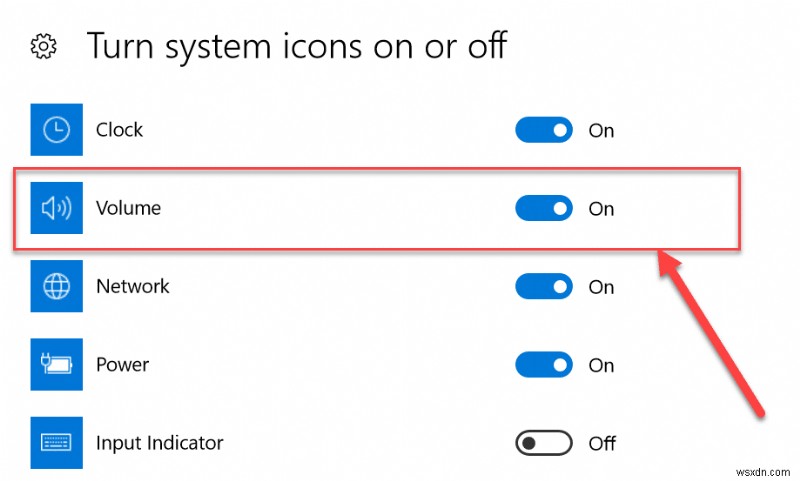Click the Clock text label

pyautogui.click(x=119, y=130)
